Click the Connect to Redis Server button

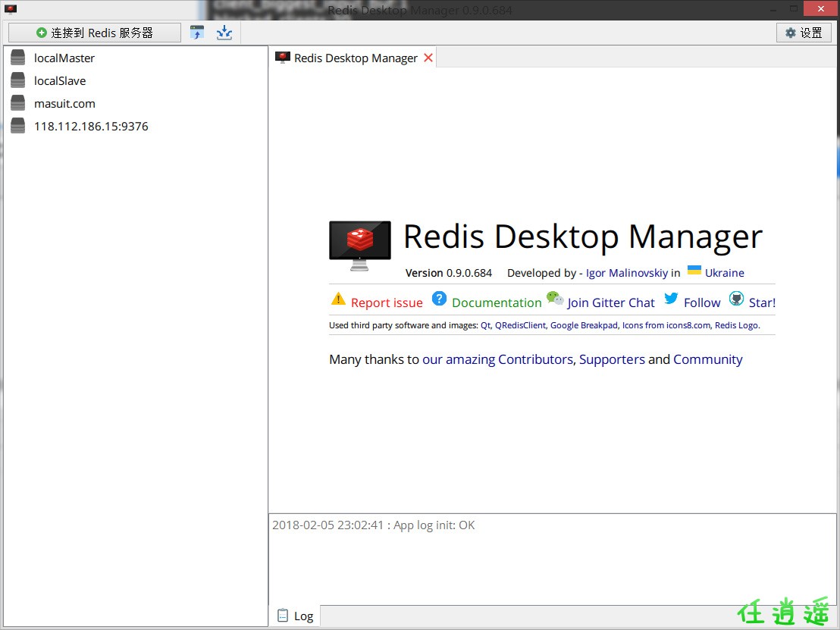click(x=94, y=33)
